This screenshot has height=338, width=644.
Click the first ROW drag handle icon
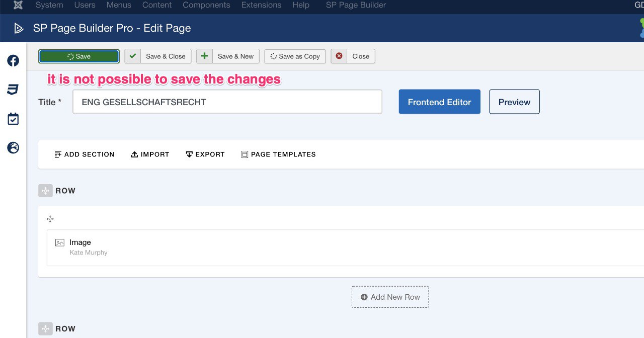pos(45,191)
